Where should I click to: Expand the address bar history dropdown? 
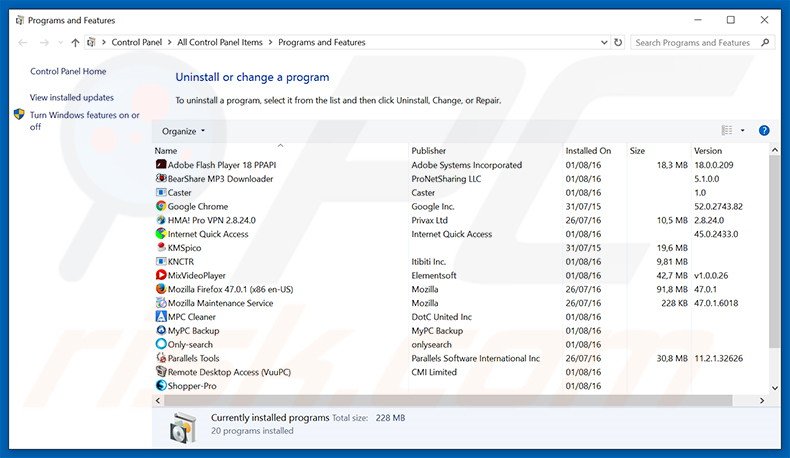coord(602,43)
